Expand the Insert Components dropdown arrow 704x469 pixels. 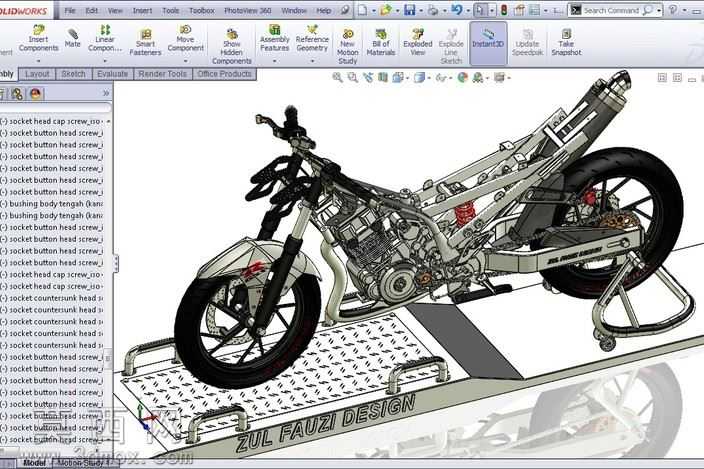click(38, 61)
